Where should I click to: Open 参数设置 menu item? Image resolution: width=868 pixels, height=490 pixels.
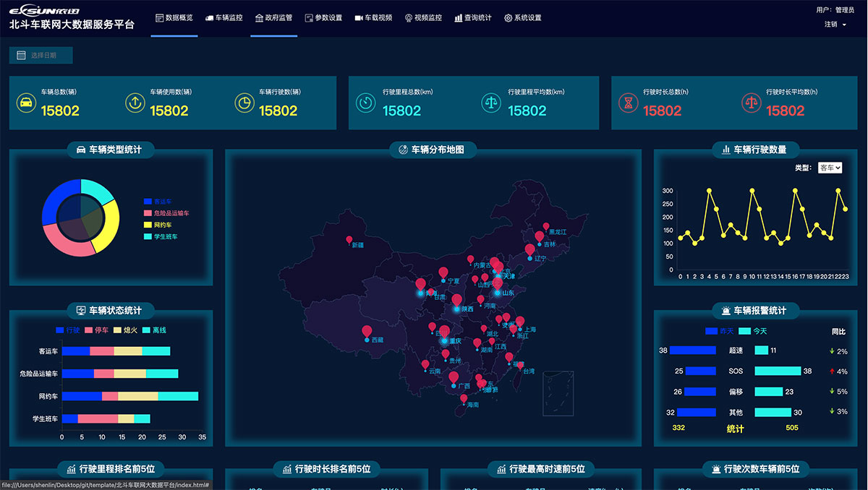323,17
